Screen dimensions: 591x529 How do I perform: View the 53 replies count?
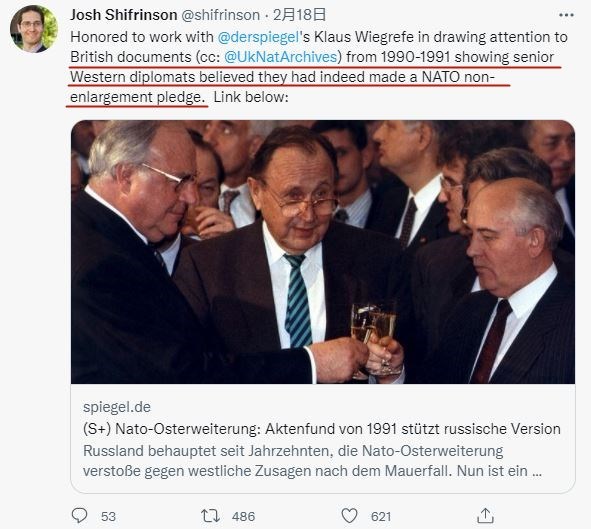click(108, 516)
